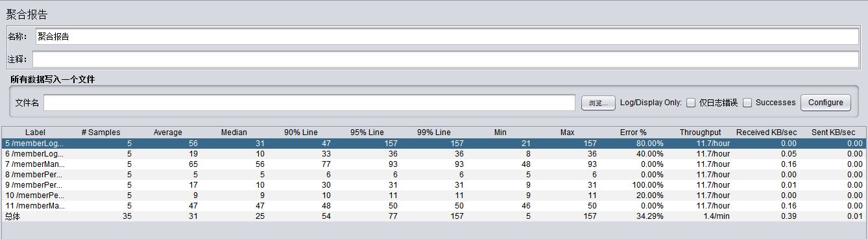Tick the Successes checkbox
868x239 pixels.
coord(747,103)
